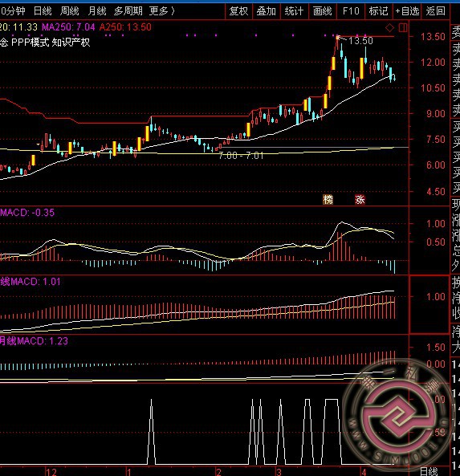Viewport: 460px width, 476px height.
Task: Click the 4.50 value on the price axis
Action: (x=436, y=192)
